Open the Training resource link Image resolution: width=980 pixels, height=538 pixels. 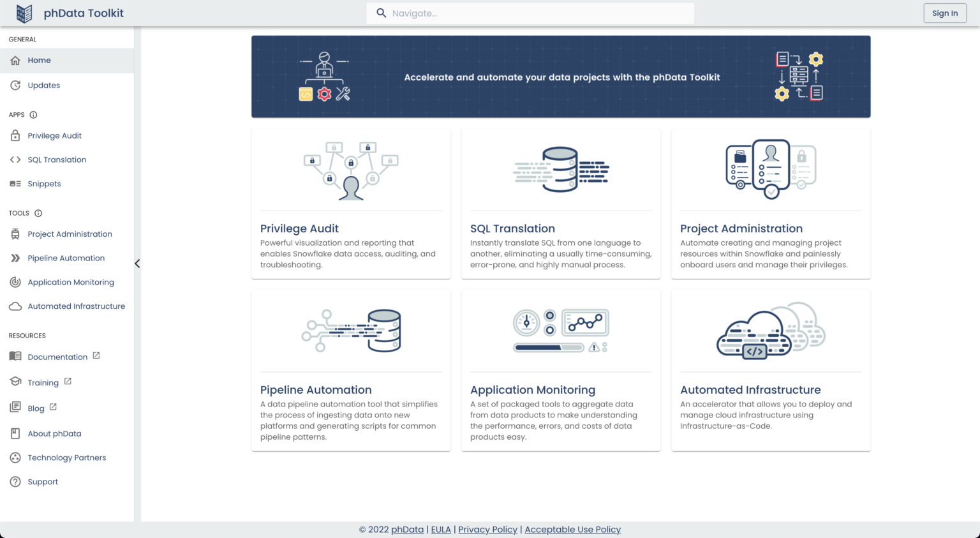click(43, 382)
